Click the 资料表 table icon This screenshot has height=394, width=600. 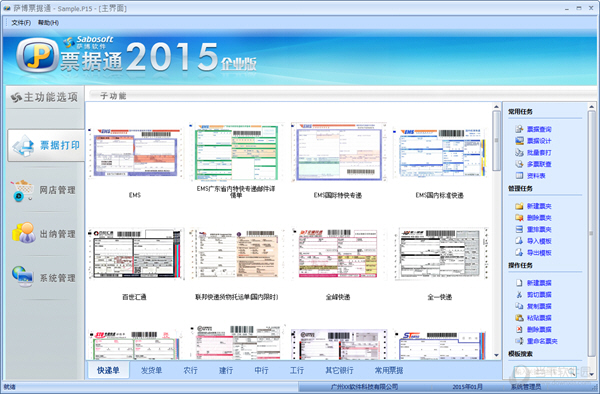pyautogui.click(x=519, y=176)
